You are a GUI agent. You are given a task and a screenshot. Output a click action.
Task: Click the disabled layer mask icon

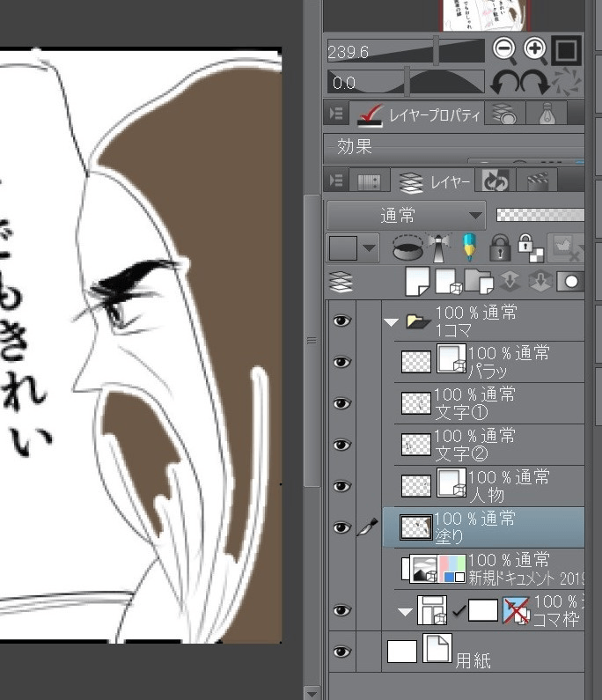tap(565, 247)
